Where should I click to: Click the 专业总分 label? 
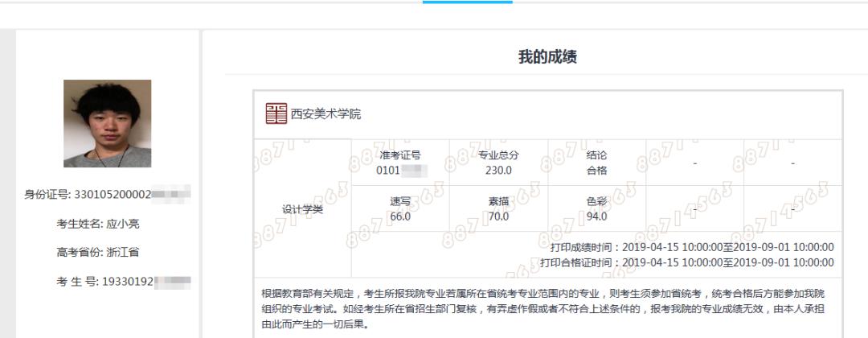498,155
